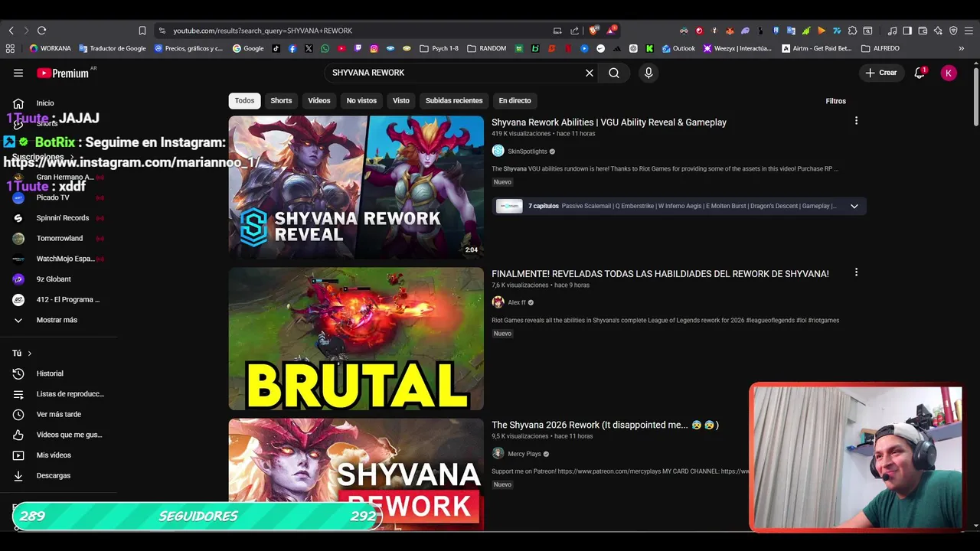The height and width of the screenshot is (551, 980).
Task: Open The Shyvana 2026 Rework title
Action: 605,425
